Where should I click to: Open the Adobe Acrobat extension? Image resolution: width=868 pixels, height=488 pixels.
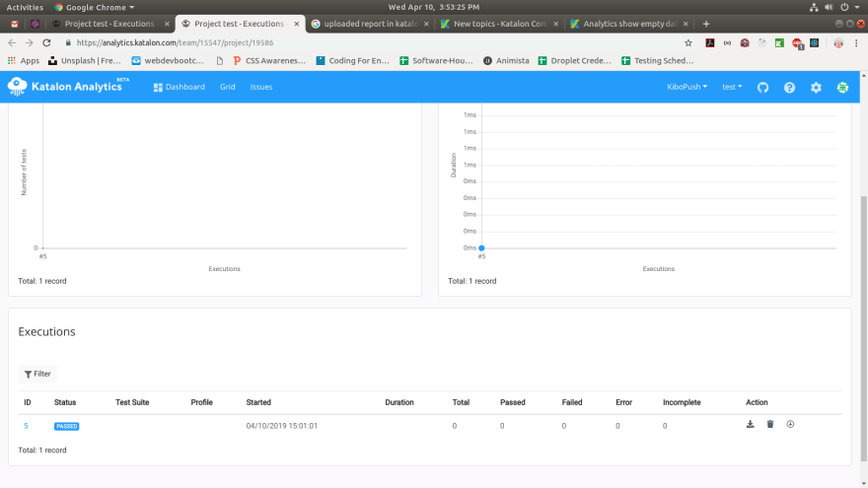709,42
